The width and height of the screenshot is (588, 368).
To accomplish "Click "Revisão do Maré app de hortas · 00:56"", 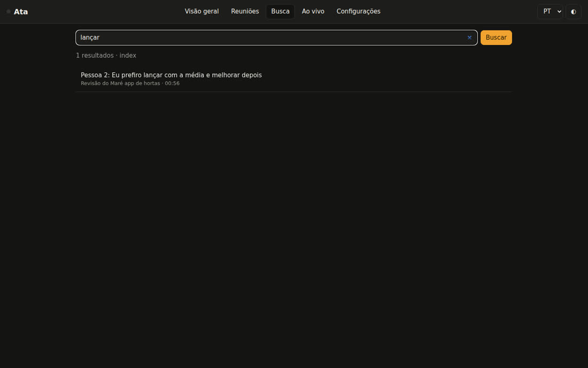I will pyautogui.click(x=130, y=83).
